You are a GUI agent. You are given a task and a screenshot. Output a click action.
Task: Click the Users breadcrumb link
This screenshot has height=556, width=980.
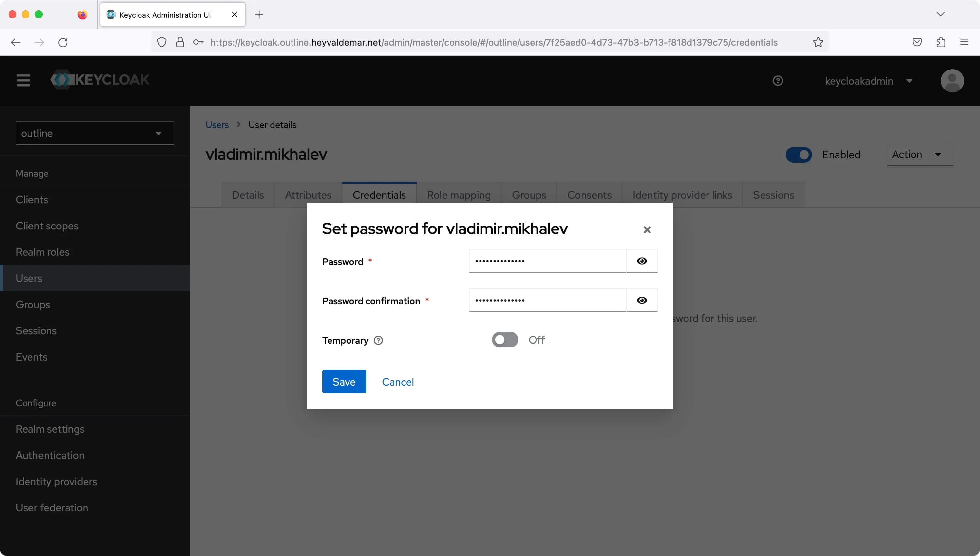click(x=217, y=125)
